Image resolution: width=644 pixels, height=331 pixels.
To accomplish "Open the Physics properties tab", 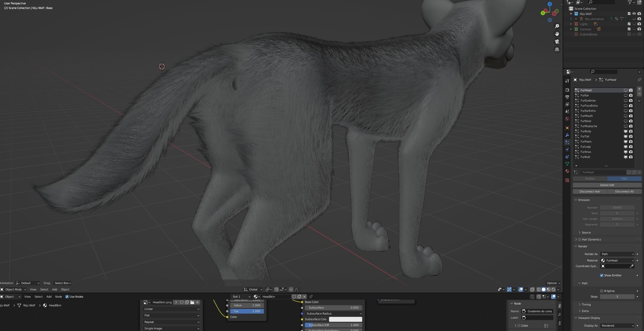I will click(567, 149).
